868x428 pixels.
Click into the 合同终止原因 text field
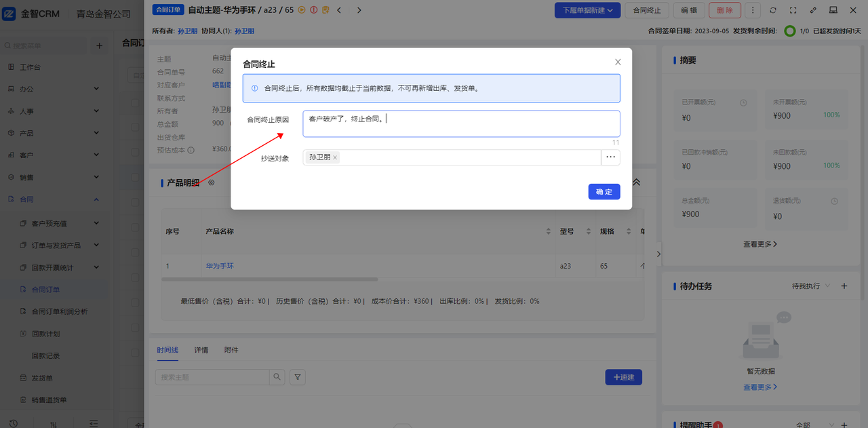coord(461,123)
